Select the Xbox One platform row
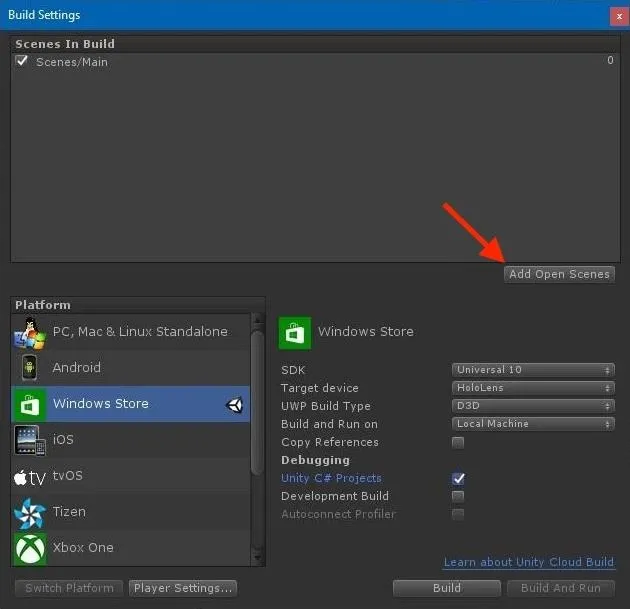This screenshot has width=630, height=609. [x=131, y=548]
